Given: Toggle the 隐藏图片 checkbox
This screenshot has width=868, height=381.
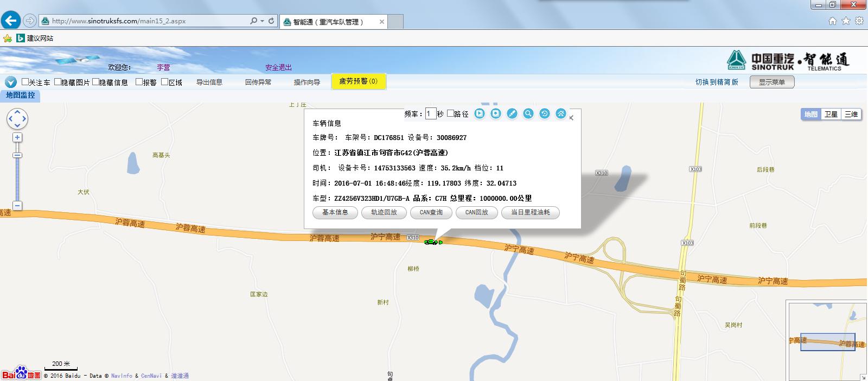Looking at the screenshot, I should 58,82.
